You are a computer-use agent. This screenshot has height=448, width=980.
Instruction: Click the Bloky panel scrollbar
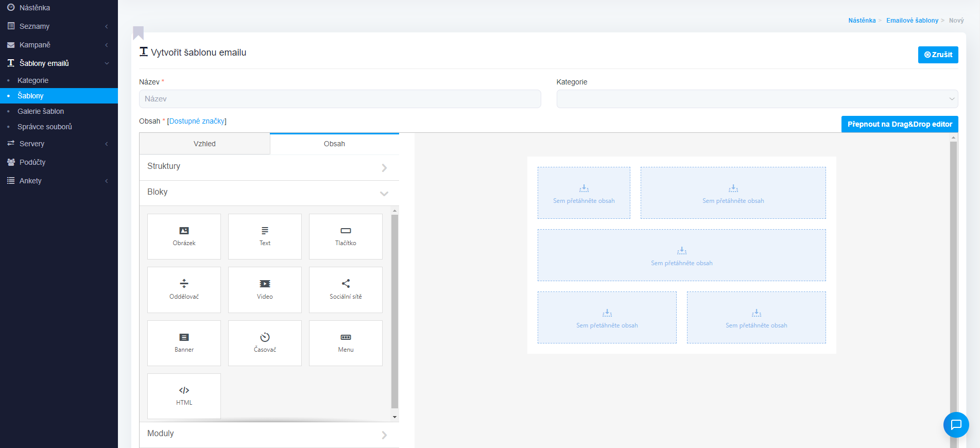click(x=394, y=311)
